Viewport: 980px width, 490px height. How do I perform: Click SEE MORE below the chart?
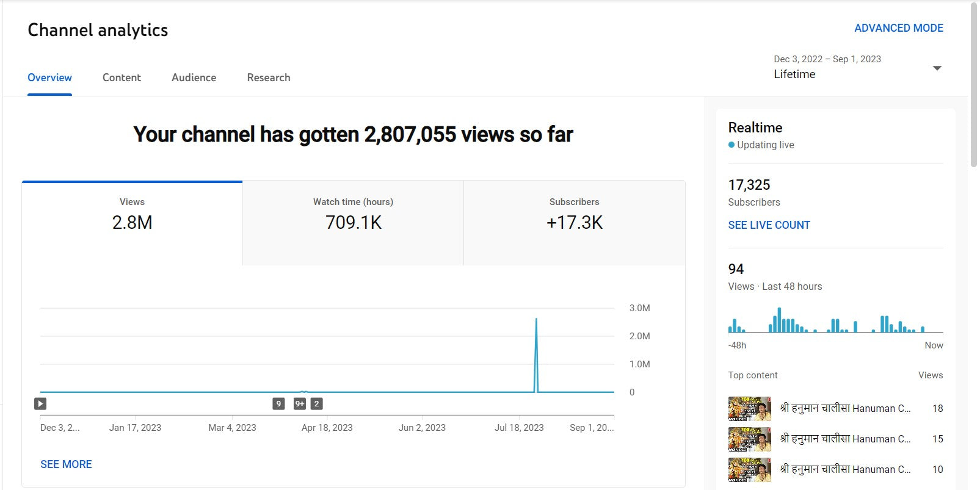pos(66,464)
